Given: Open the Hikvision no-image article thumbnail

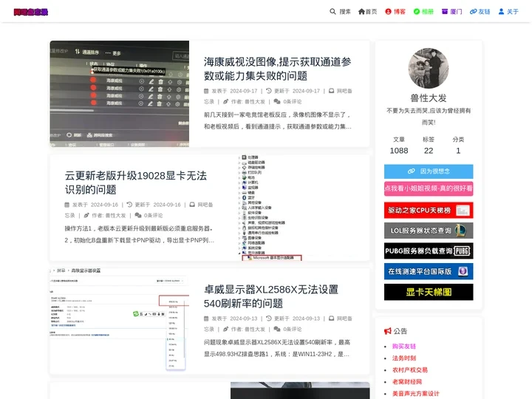Looking at the screenshot, I should (x=120, y=94).
